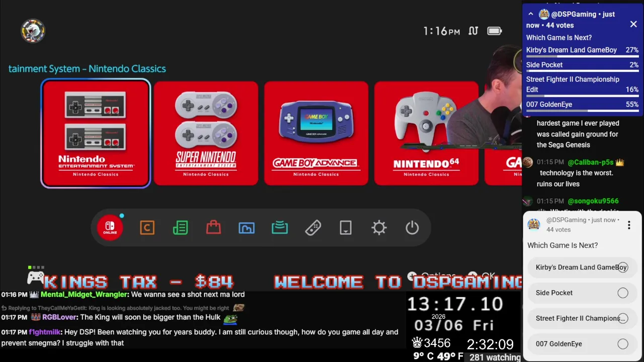Click RGBLover chat username
The width and height of the screenshot is (644, 362).
(59, 317)
